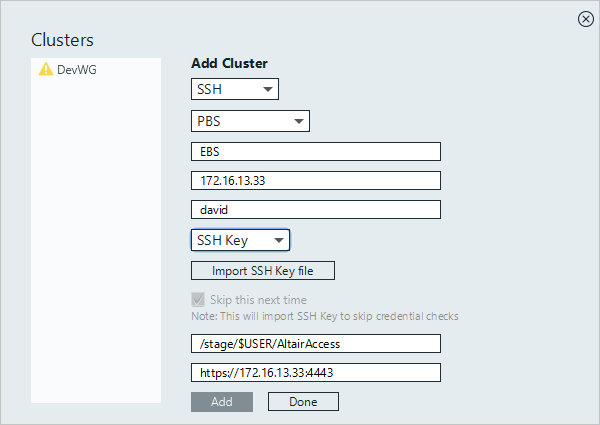This screenshot has width=600, height=425.
Task: Click the /stage/$USER/AltairAccess path field
Action: [315, 343]
